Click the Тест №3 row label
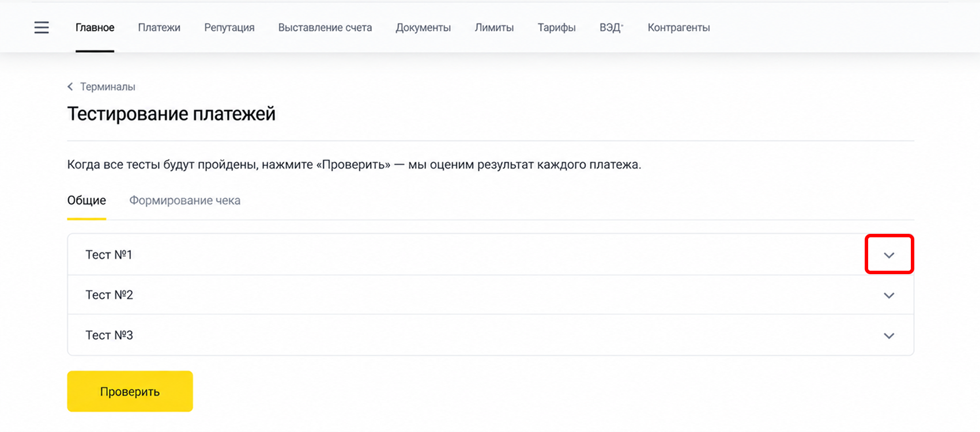 [109, 335]
